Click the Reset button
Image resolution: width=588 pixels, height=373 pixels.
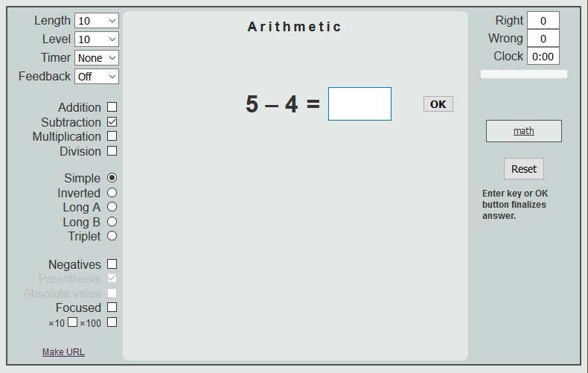point(523,169)
